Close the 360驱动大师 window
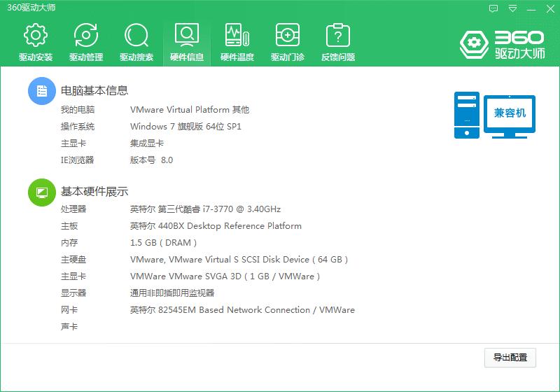The image size is (560, 392). [x=550, y=8]
